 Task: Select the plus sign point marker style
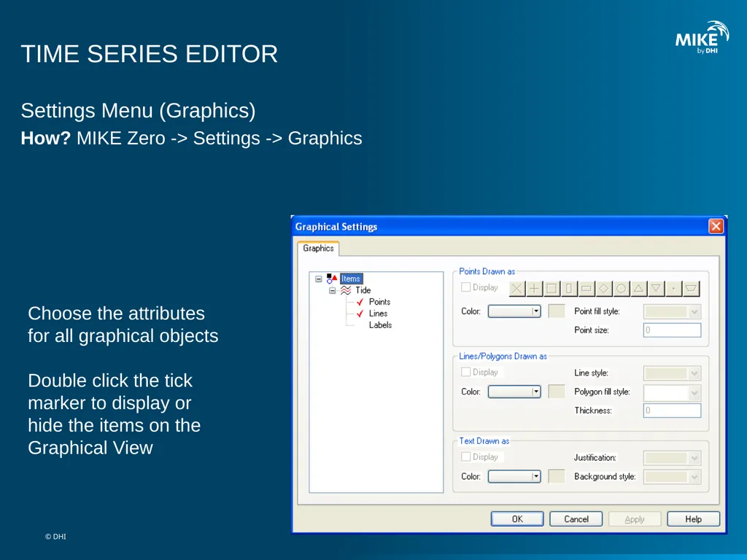(535, 289)
